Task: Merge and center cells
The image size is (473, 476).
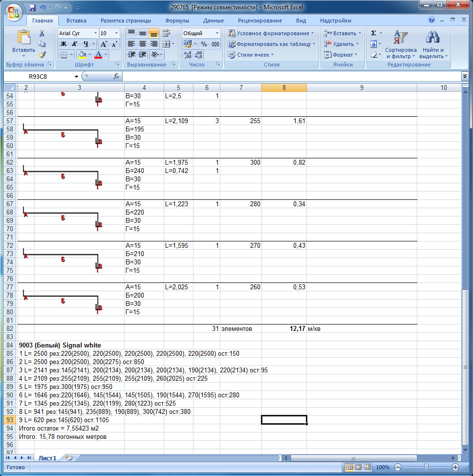Action: tap(166, 44)
